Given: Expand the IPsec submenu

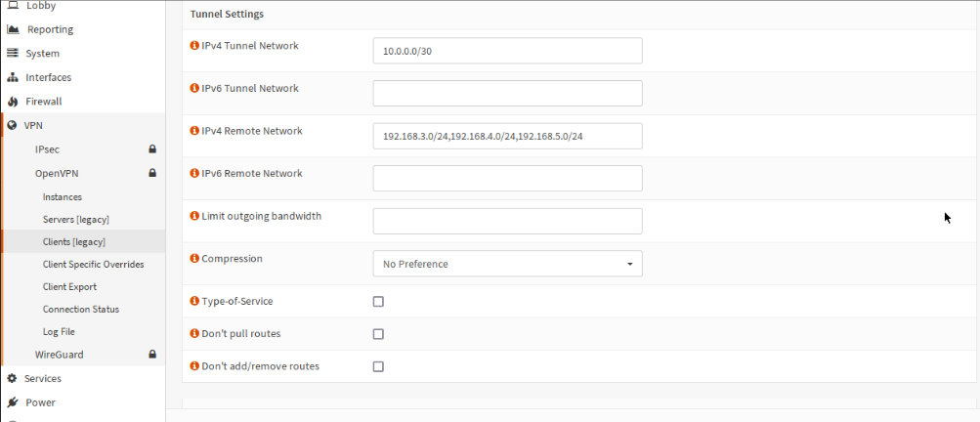Looking at the screenshot, I should (x=48, y=149).
